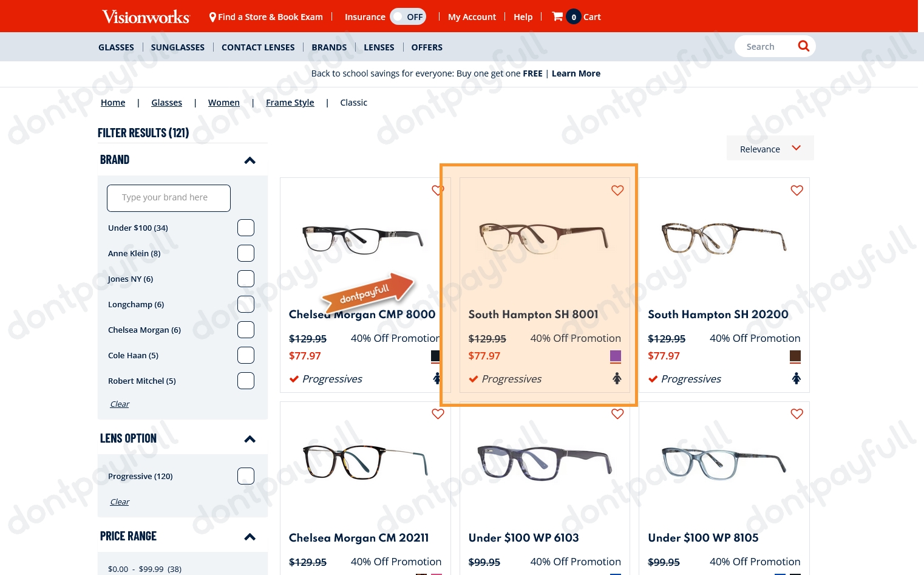Viewport: 924px width, 575px height.
Task: Enable the Progressive lens option checkbox
Action: [246, 476]
